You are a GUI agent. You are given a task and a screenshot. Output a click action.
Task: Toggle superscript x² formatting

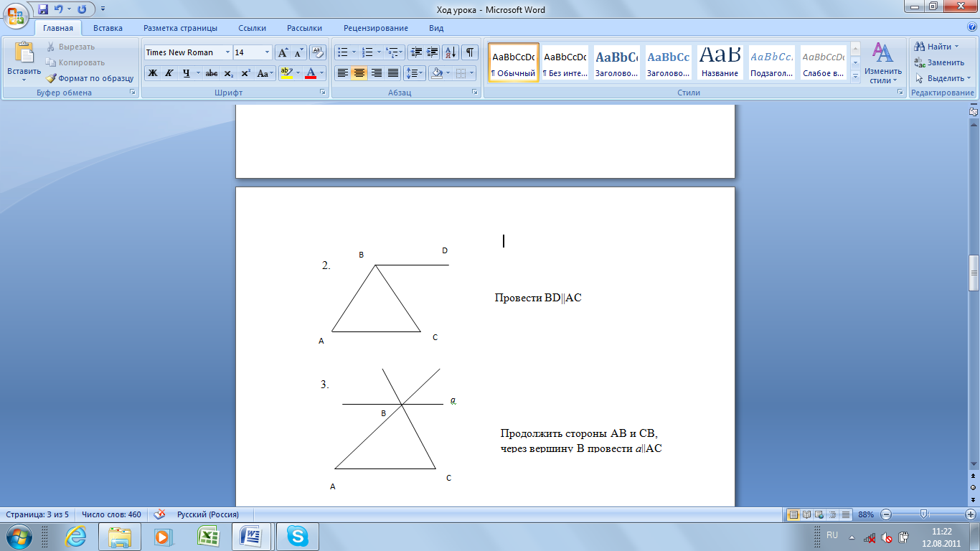coord(245,73)
